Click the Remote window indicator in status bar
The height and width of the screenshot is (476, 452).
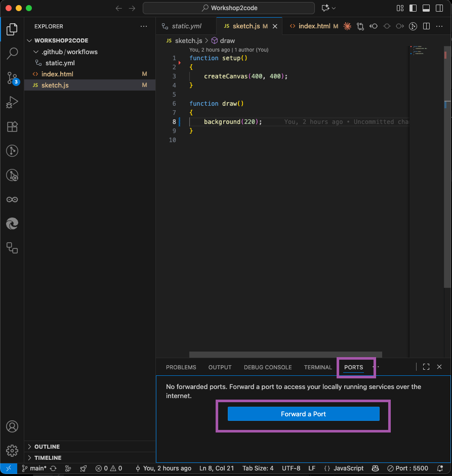coord(9,468)
